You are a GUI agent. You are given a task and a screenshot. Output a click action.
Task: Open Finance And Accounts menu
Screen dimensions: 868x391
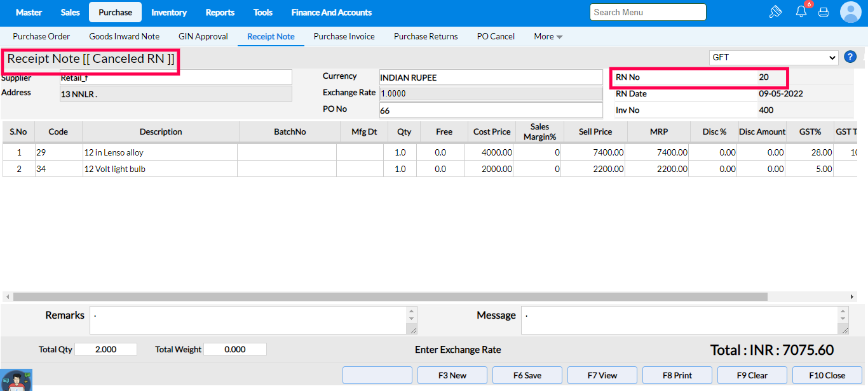click(332, 12)
